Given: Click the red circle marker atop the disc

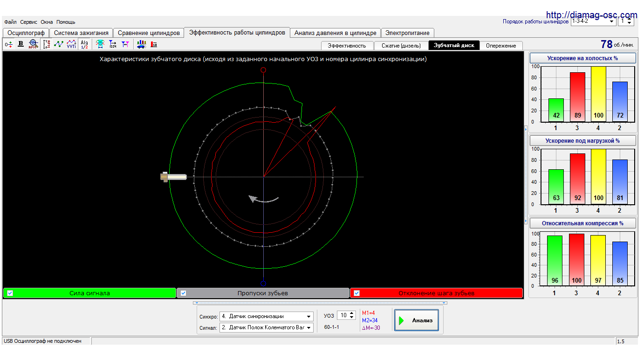Looking at the screenshot, I should [263, 70].
